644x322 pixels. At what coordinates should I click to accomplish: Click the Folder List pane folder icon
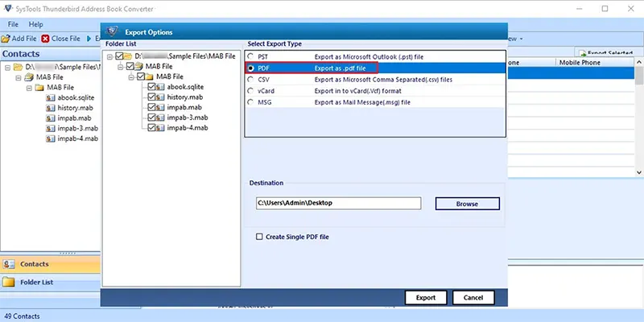pyautogui.click(x=9, y=283)
